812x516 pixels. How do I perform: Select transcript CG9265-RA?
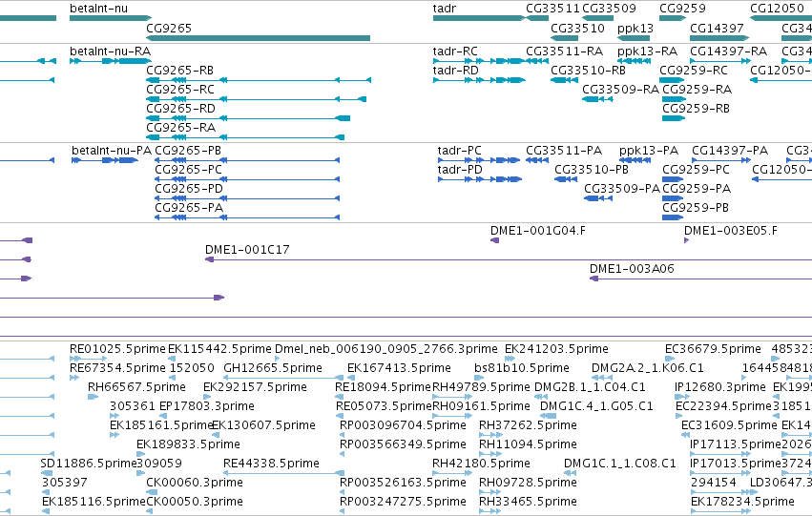coord(245,137)
